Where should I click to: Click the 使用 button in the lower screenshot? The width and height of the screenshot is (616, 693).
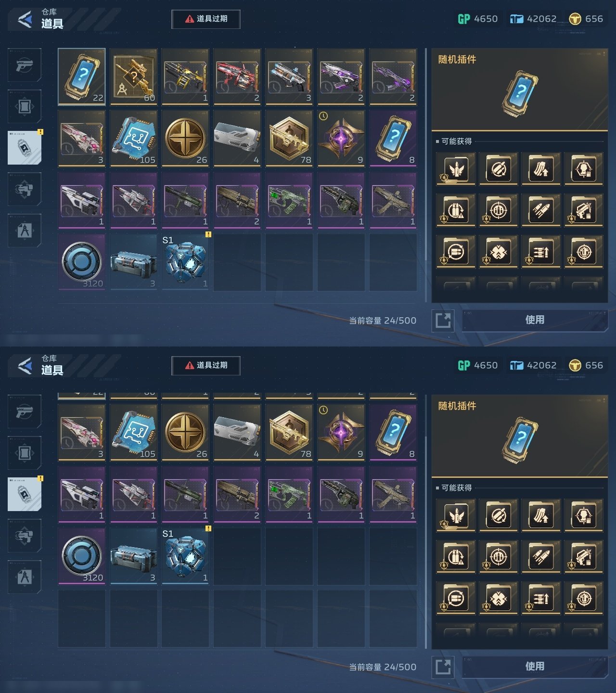tap(535, 667)
